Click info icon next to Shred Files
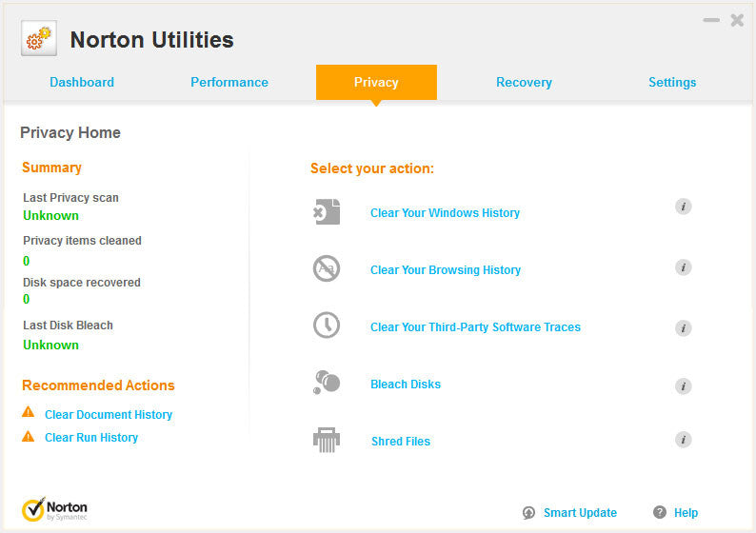Screen dimensions: 756x533 683,440
